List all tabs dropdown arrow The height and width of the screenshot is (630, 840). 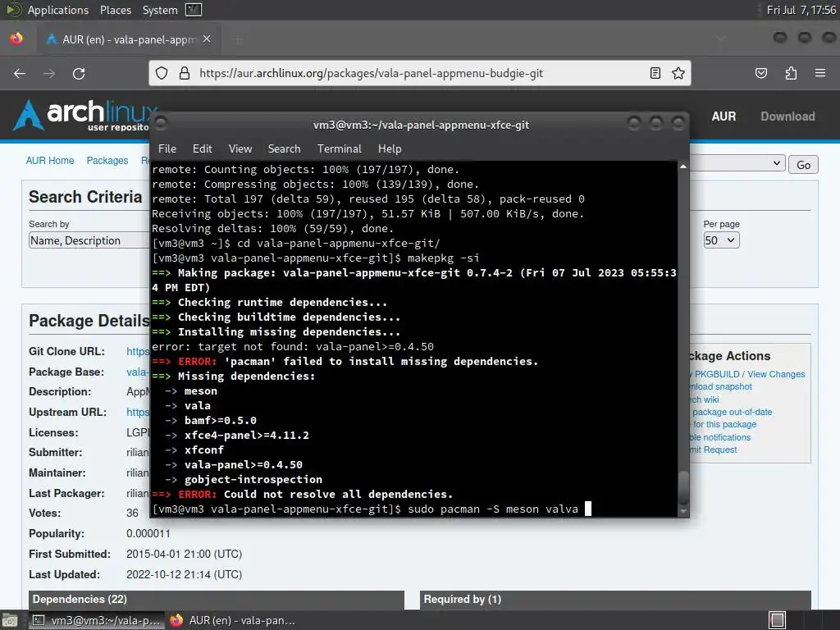point(721,39)
